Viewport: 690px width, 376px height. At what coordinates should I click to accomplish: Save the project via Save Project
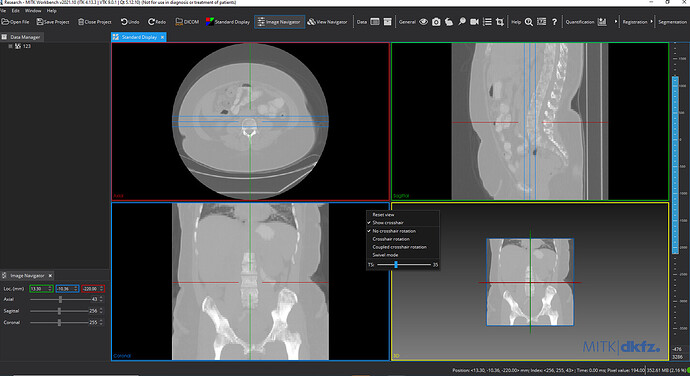[x=53, y=22]
